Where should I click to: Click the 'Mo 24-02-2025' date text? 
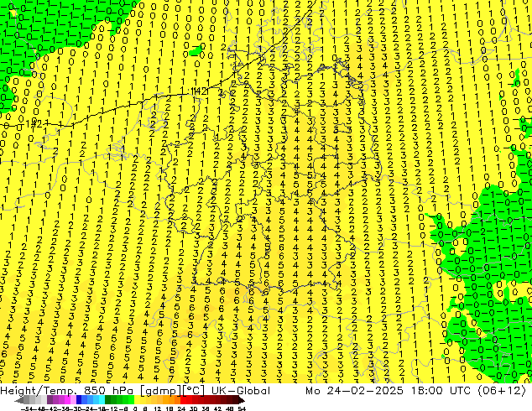[x=355, y=391]
